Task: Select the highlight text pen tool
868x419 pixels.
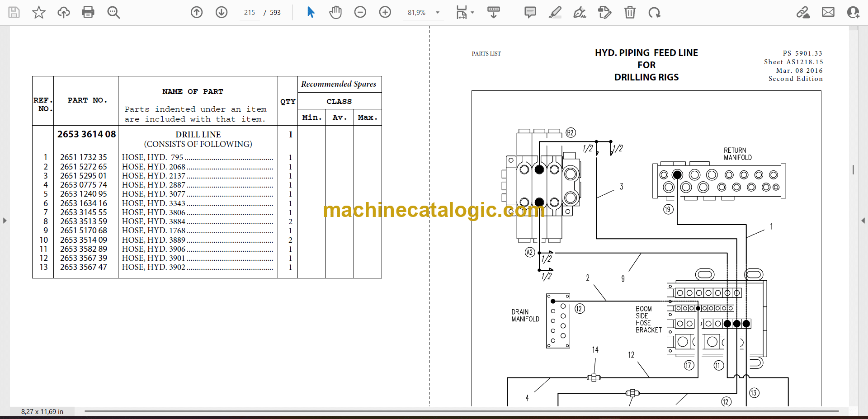Action: pos(555,12)
